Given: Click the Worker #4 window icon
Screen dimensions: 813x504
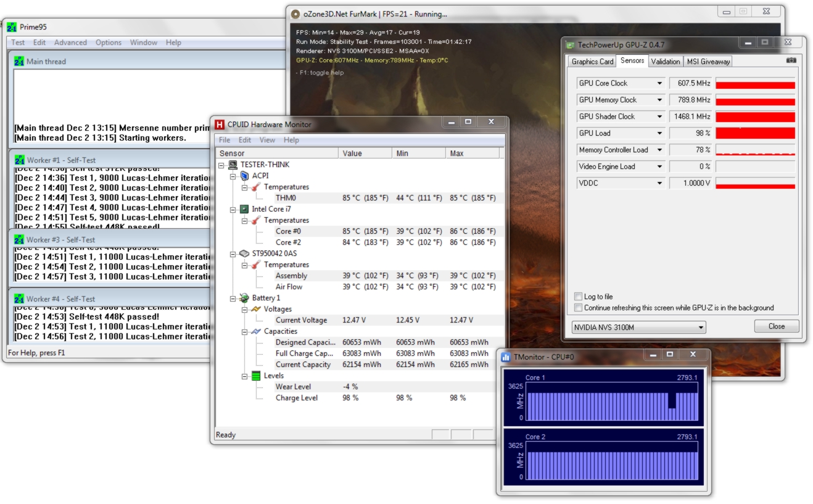Looking at the screenshot, I should [x=19, y=299].
